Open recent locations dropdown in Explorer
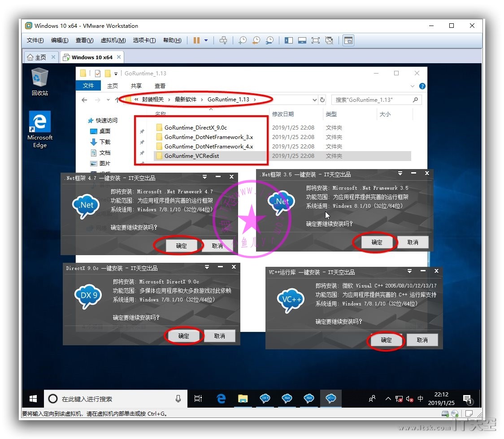Screen dimensions: 504x439 click(x=108, y=100)
